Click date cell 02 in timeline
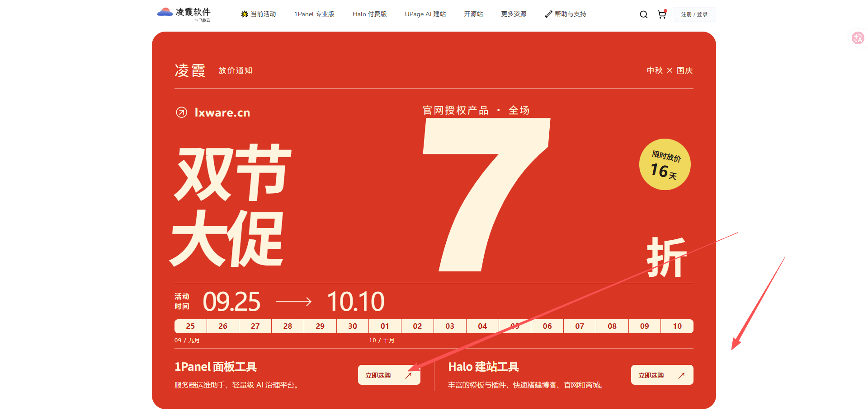The height and width of the screenshot is (415, 868). click(x=417, y=326)
